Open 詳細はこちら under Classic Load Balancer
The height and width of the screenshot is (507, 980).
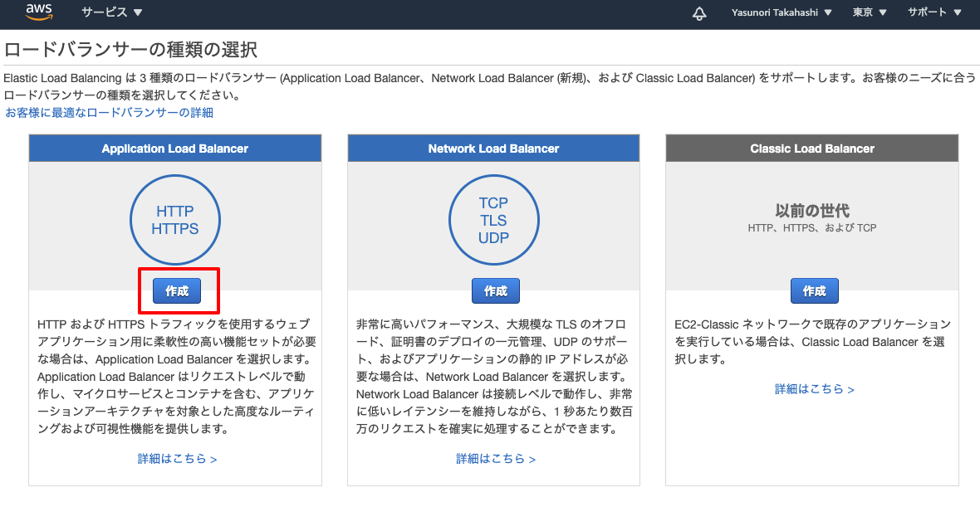coord(815,389)
